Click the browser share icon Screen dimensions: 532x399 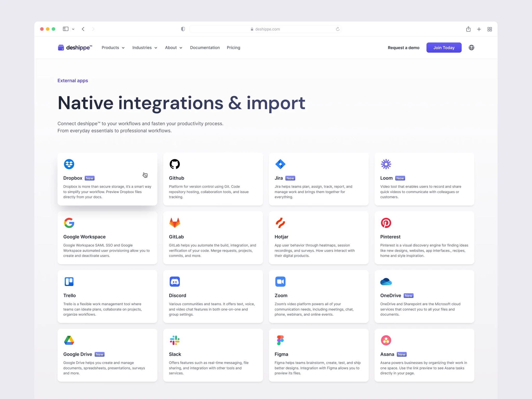click(x=468, y=29)
